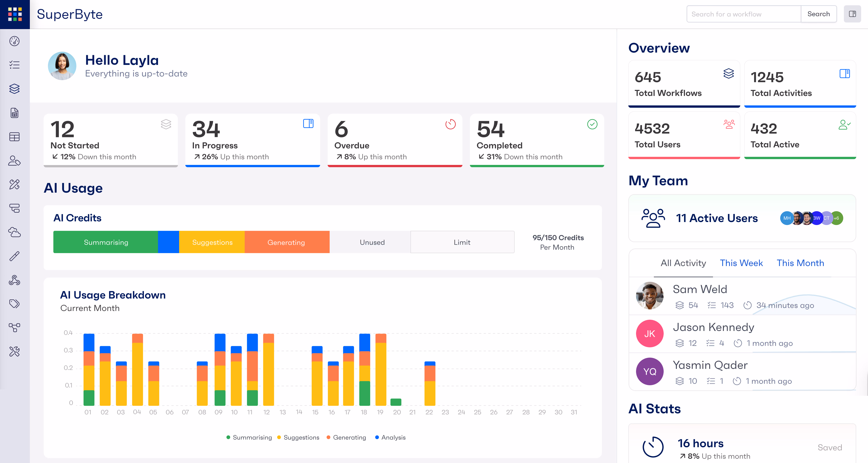This screenshot has height=463, width=868.
Task: Open the tags icon in sidebar
Action: (x=14, y=304)
